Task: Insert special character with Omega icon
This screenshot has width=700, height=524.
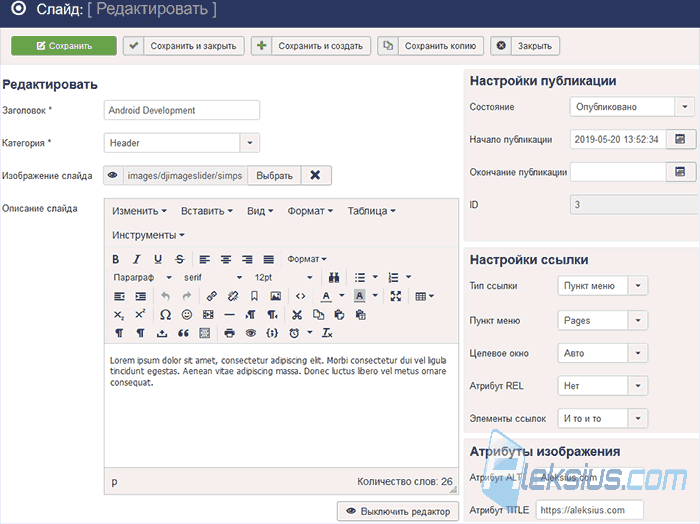Action: click(x=165, y=315)
